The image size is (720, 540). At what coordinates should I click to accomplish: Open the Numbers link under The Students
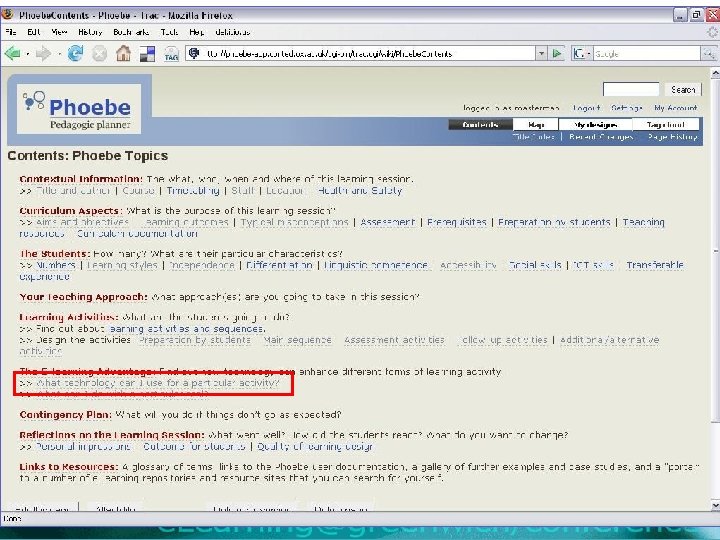[x=56, y=265]
